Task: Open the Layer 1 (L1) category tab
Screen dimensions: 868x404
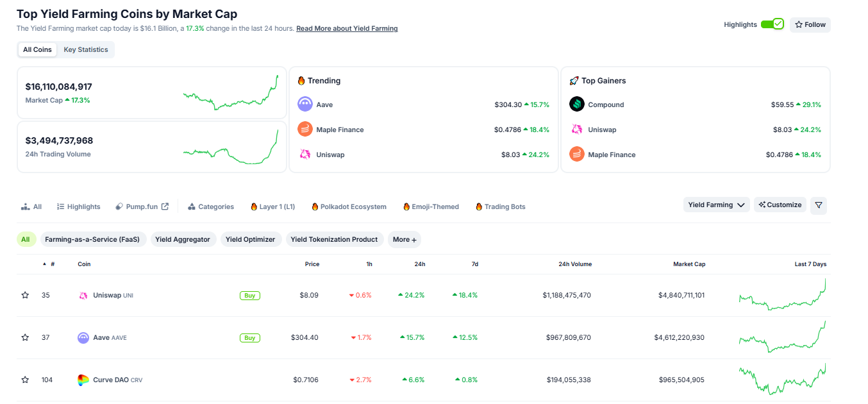Action: point(272,206)
